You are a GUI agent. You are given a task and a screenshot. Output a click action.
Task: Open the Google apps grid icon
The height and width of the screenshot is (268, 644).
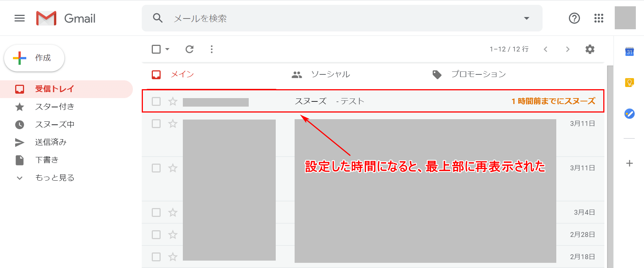click(598, 18)
